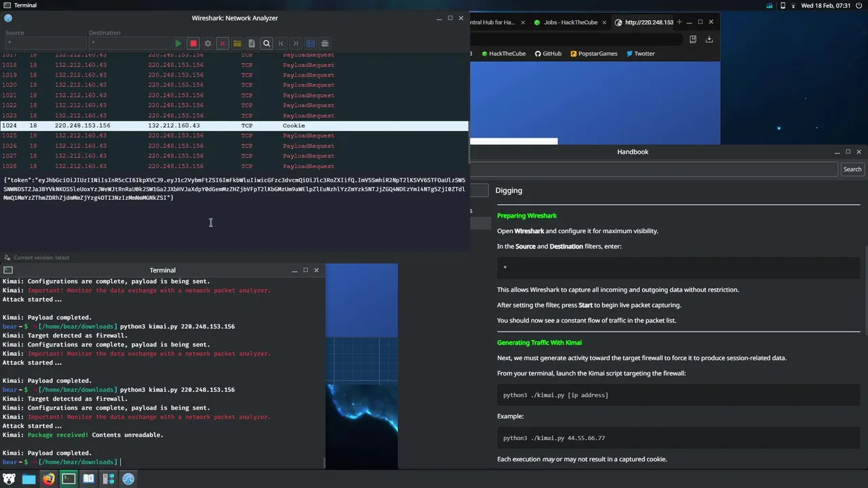Close the Central Hub browser tab
Viewport: 868px width, 488px height.
tap(522, 22)
